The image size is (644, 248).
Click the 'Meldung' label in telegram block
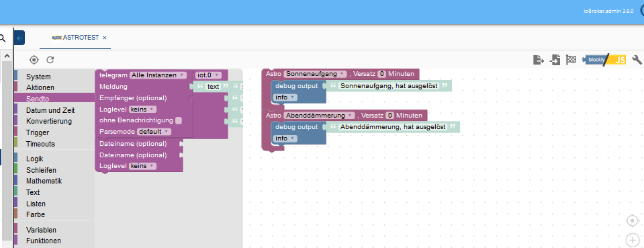point(113,87)
